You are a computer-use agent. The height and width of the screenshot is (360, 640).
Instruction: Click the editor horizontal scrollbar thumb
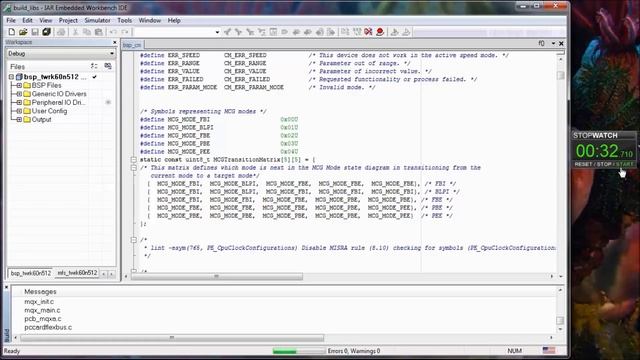coord(217,277)
